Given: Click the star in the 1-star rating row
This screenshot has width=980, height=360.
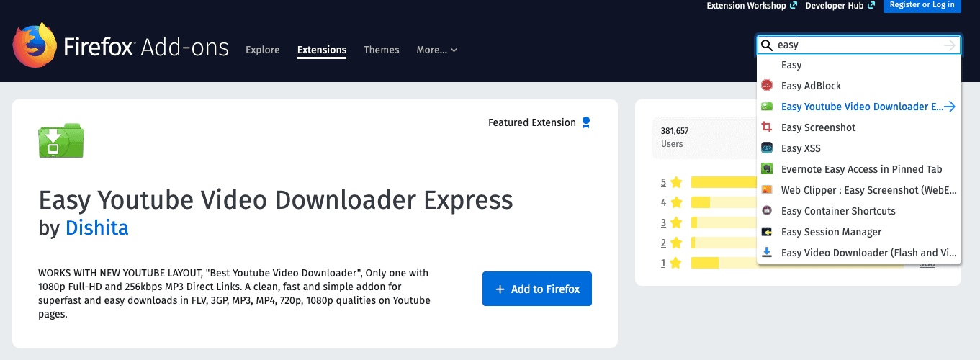Looking at the screenshot, I should [x=675, y=263].
